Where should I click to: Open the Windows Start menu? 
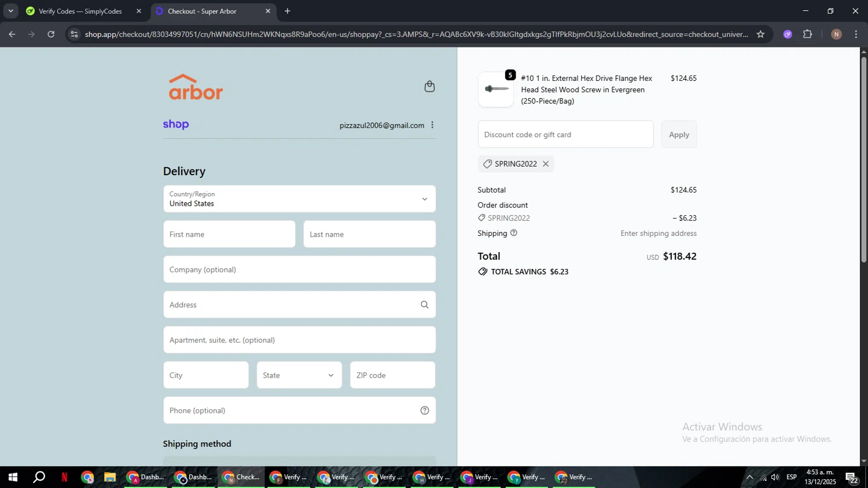coord(12,477)
